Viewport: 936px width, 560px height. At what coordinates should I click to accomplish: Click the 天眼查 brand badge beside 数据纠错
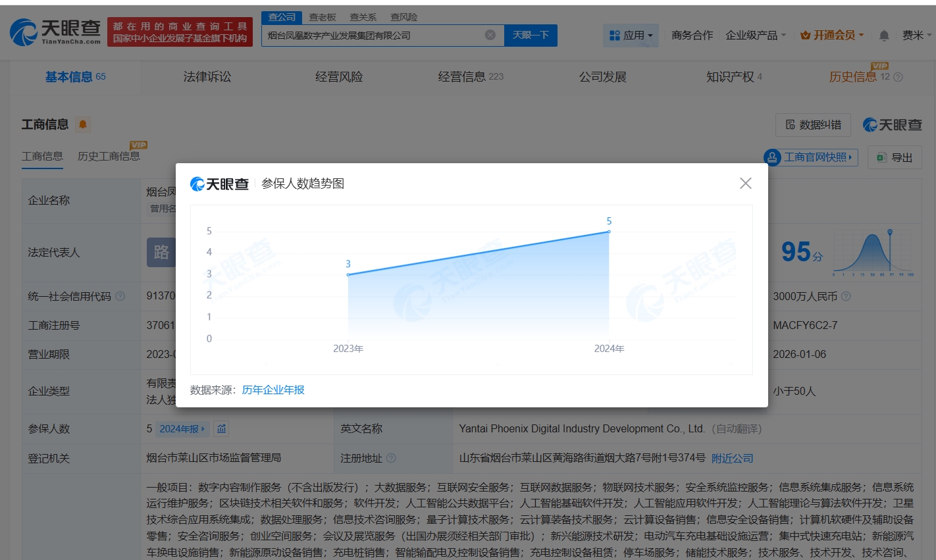tap(892, 124)
